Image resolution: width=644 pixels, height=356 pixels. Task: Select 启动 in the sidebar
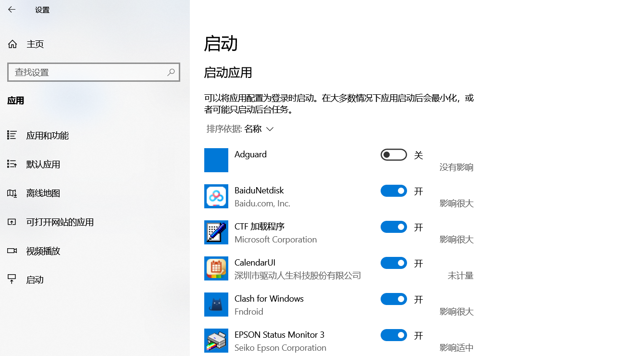[x=95, y=280]
